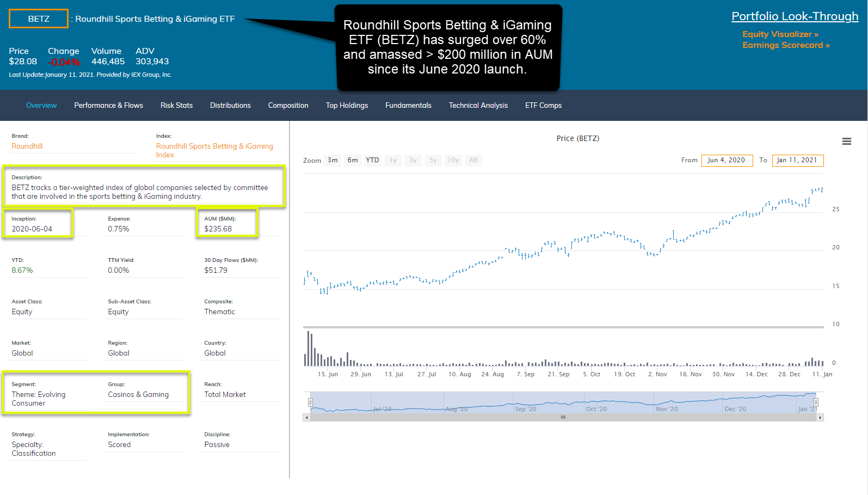Viewport: 868px width, 495px height.
Task: Click the YTD value 8.67%
Action: [22, 271]
